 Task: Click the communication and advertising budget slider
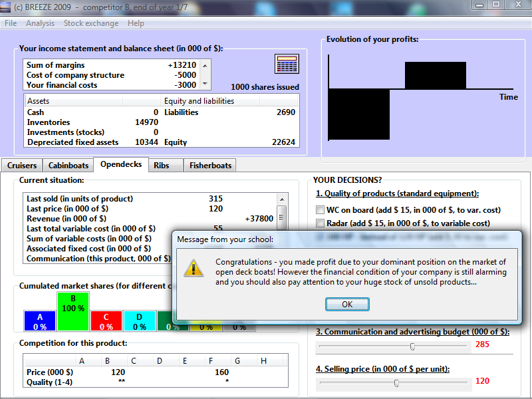[412, 346]
